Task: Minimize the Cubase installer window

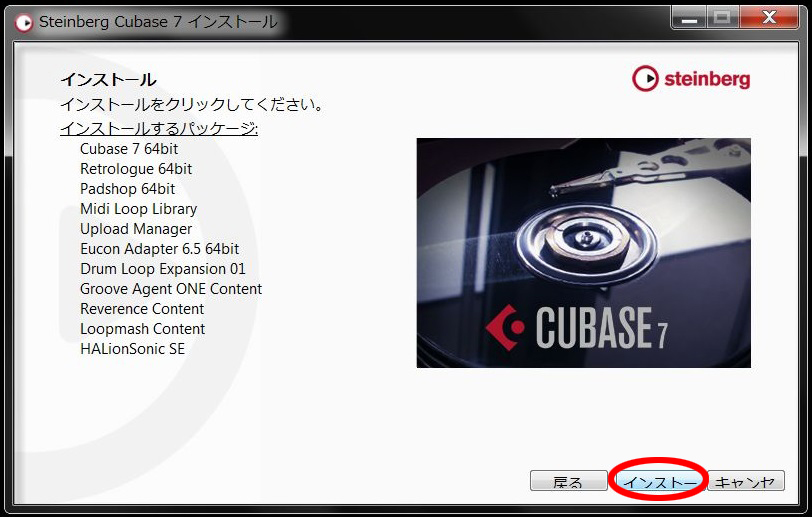Action: point(689,19)
